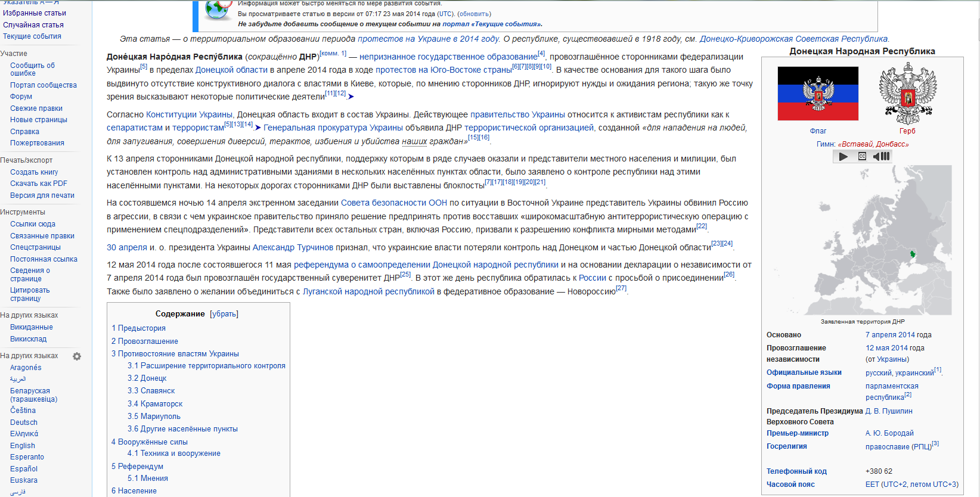Click Скачать как PDF

[x=39, y=184]
